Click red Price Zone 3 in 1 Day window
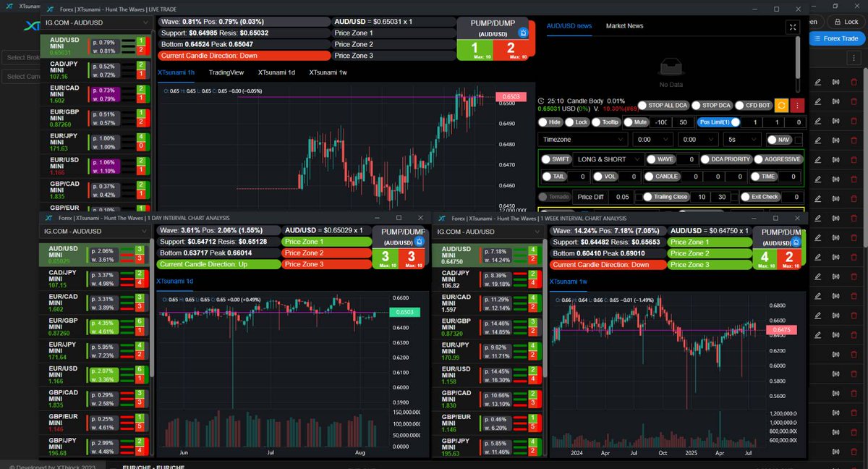This screenshot has height=469, width=868. 326,264
